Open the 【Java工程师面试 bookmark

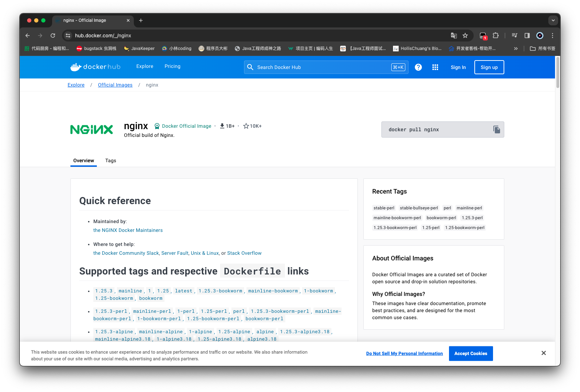(363, 49)
